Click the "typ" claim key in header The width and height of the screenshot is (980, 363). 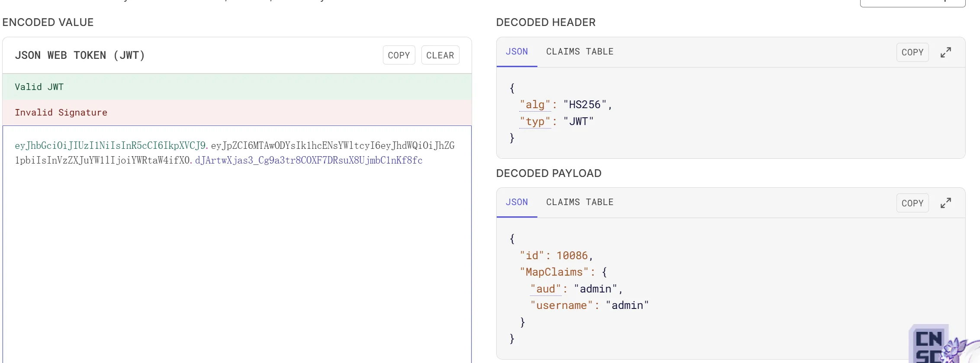[535, 122]
